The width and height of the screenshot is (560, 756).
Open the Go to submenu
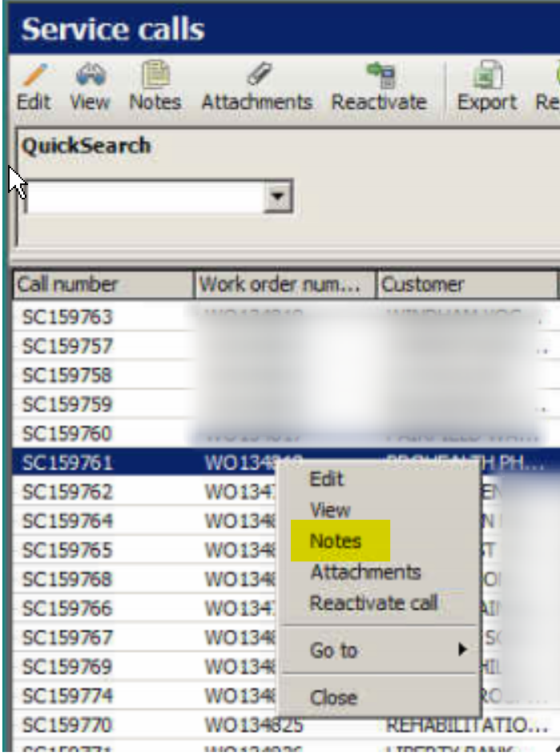click(x=378, y=650)
